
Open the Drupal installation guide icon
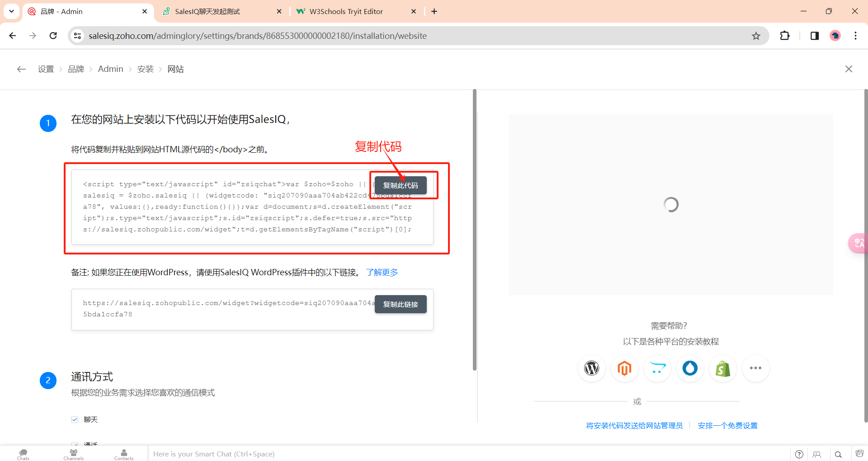690,368
